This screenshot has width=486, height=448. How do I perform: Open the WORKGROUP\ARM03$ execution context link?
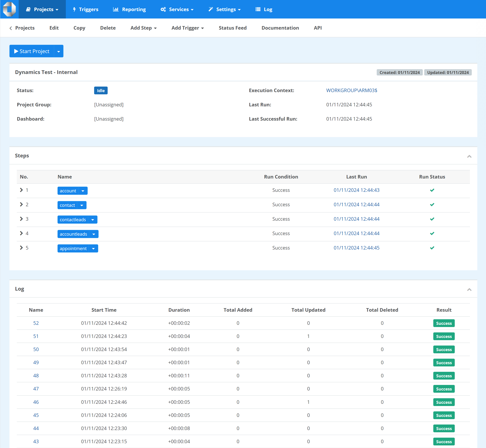coord(352,90)
